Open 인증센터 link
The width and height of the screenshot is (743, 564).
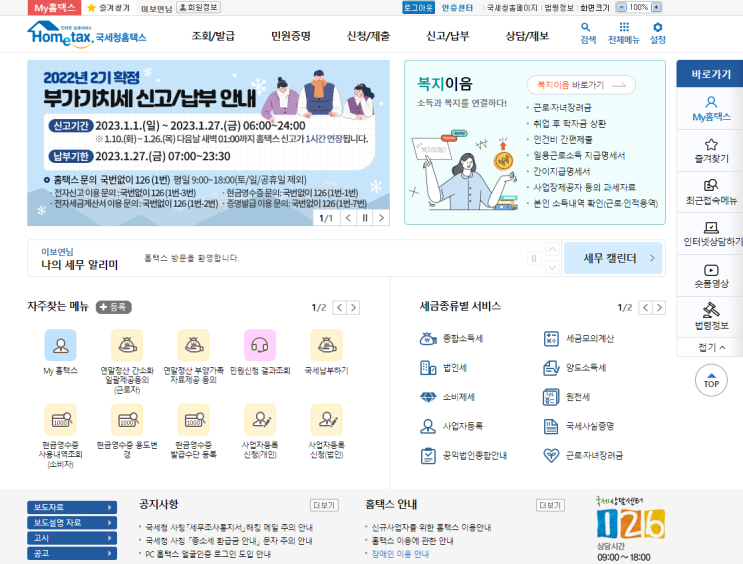click(457, 8)
